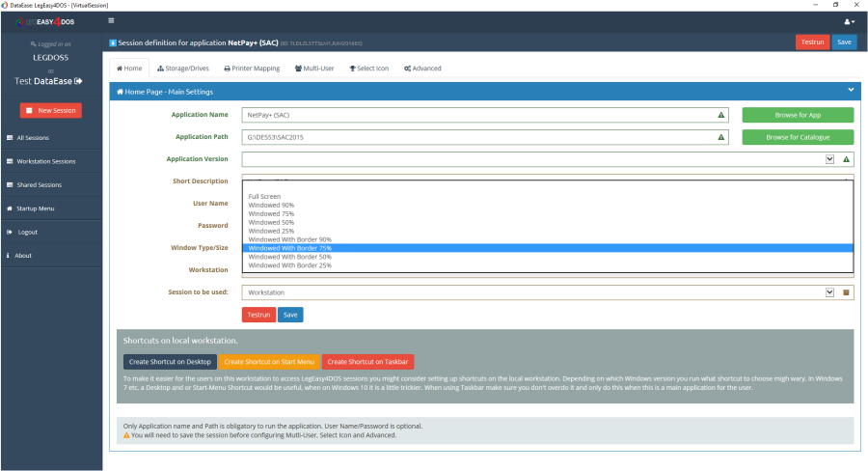Viewport: 868px width, 471px height.
Task: Click Browse for Catalogue button
Action: pos(798,137)
